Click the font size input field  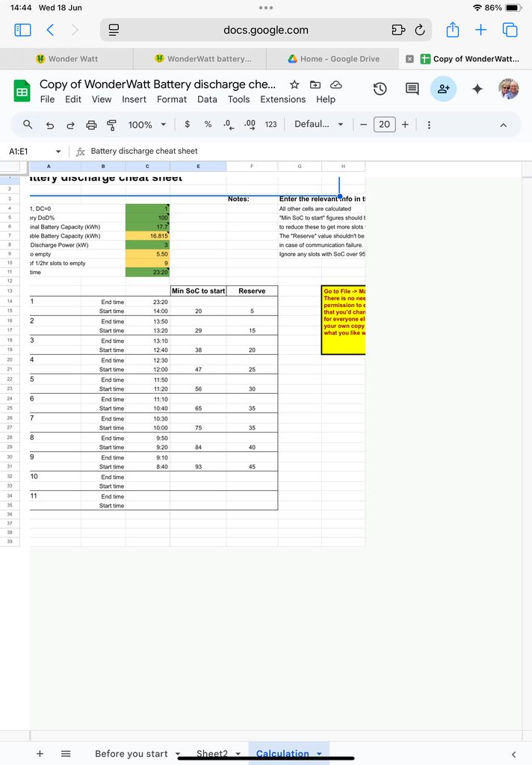coord(384,125)
